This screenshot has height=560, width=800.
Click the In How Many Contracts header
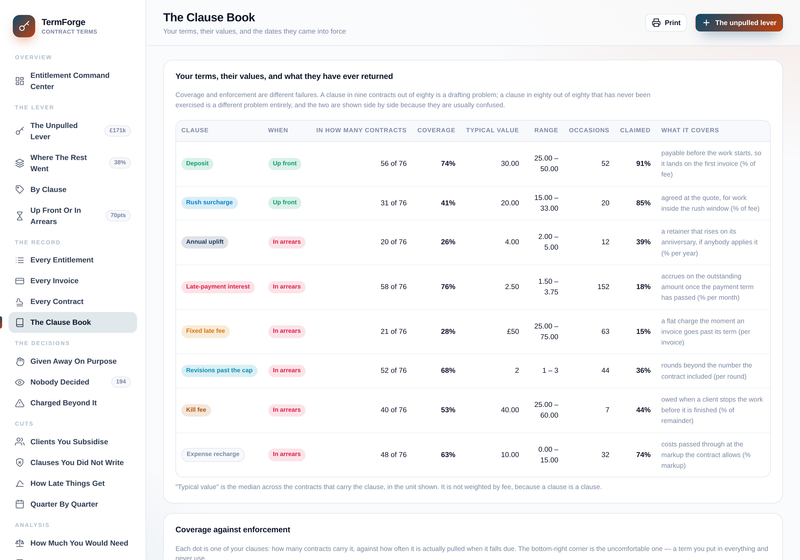pos(361,131)
